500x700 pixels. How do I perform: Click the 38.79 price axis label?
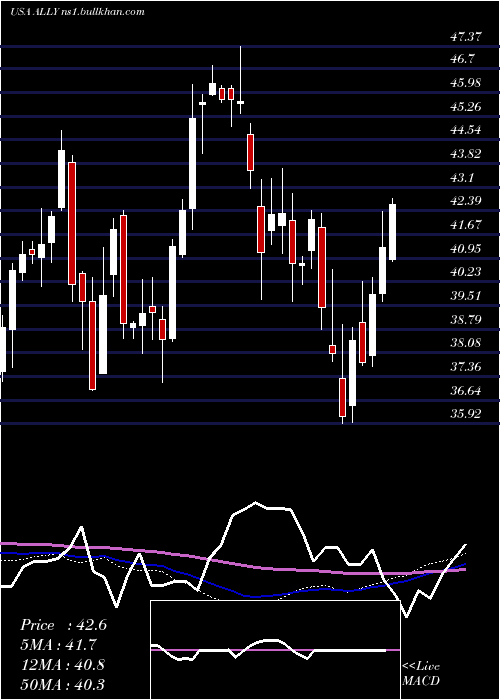click(x=466, y=320)
